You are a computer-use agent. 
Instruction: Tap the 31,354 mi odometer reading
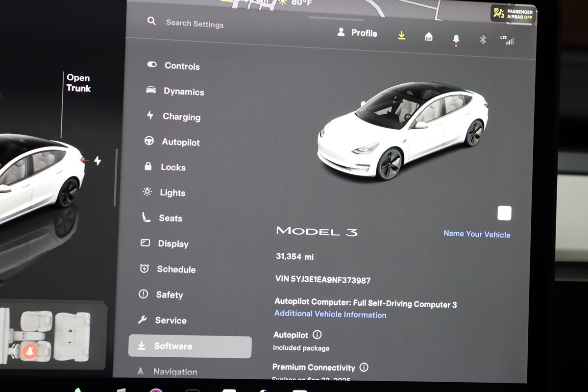295,256
